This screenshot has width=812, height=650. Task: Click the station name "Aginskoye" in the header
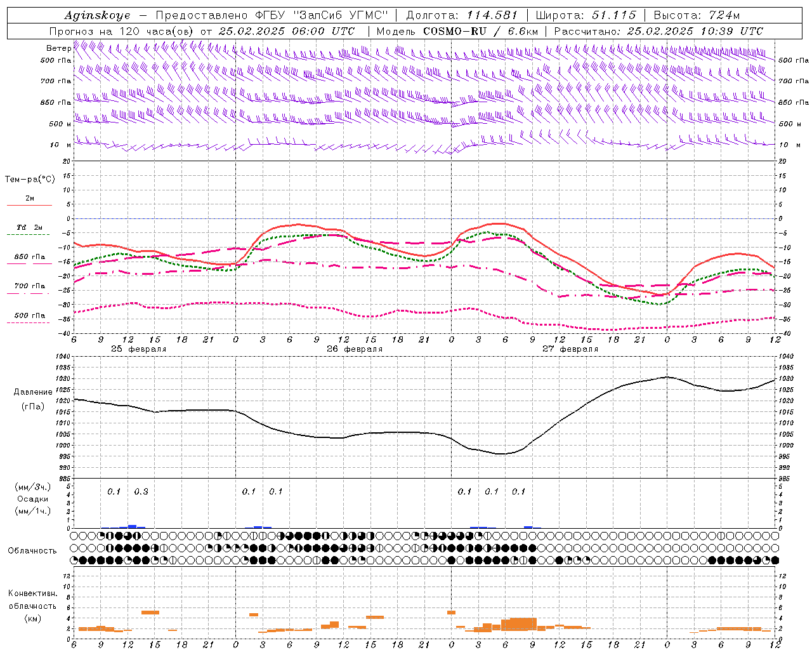pos(97,15)
